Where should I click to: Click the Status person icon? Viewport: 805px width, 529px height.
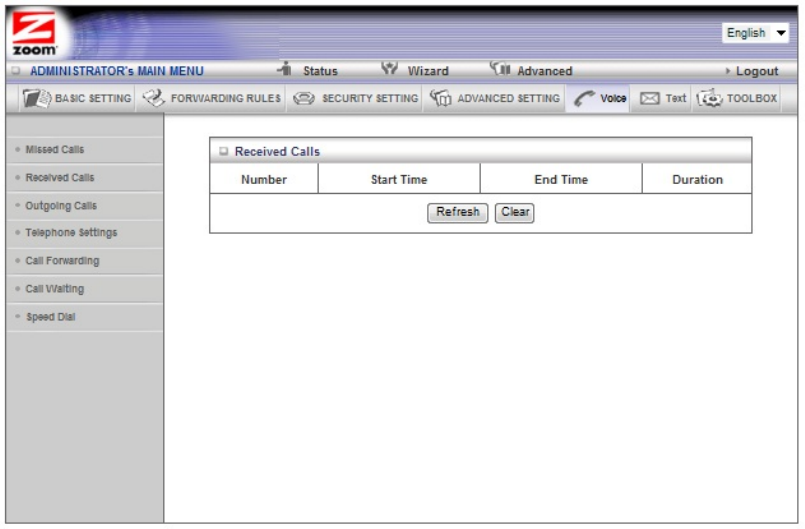285,68
